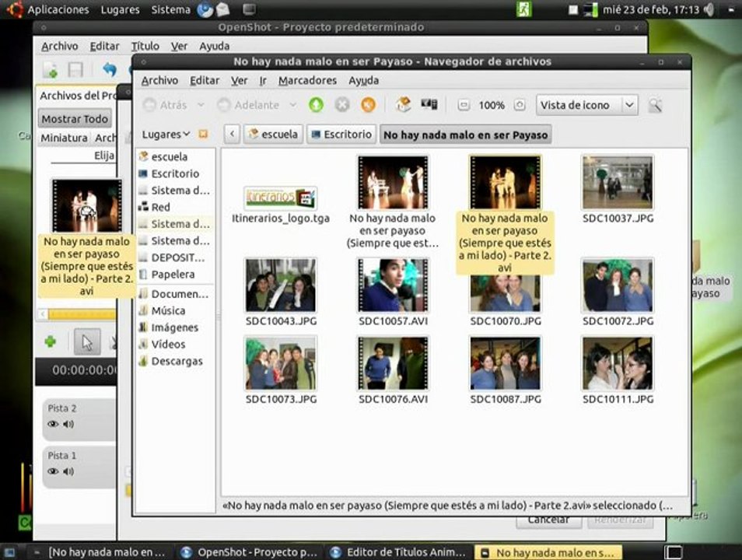Zoom in using plus icon beside 100%
742x560 pixels.
(x=520, y=105)
